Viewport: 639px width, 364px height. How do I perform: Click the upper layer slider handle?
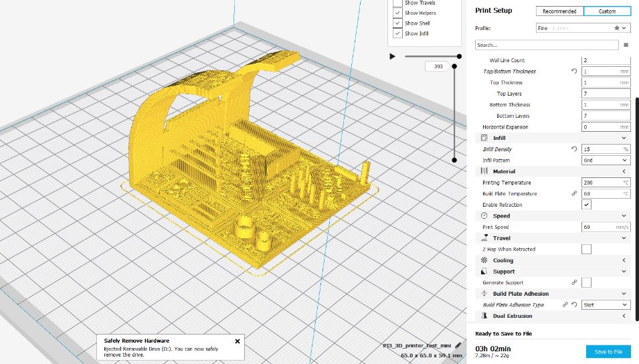point(454,66)
